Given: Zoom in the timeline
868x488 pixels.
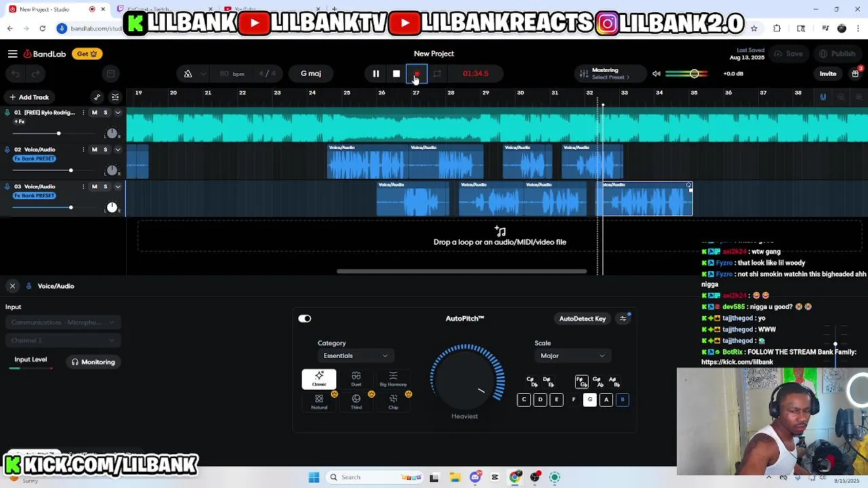Looking at the screenshot, I should tap(859, 97).
